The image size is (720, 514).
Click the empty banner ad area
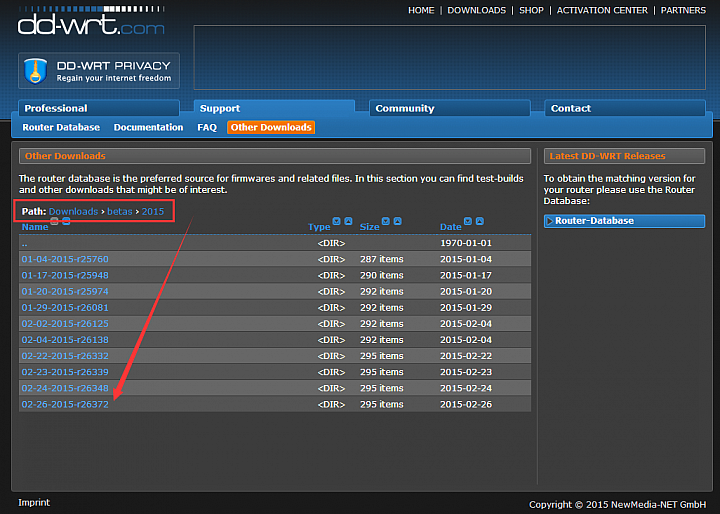[x=450, y=57]
